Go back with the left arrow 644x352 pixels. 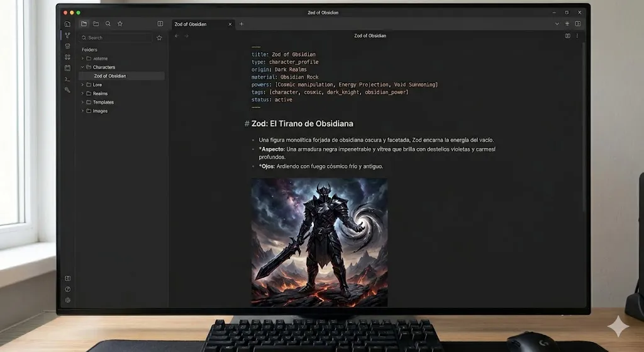(x=177, y=36)
